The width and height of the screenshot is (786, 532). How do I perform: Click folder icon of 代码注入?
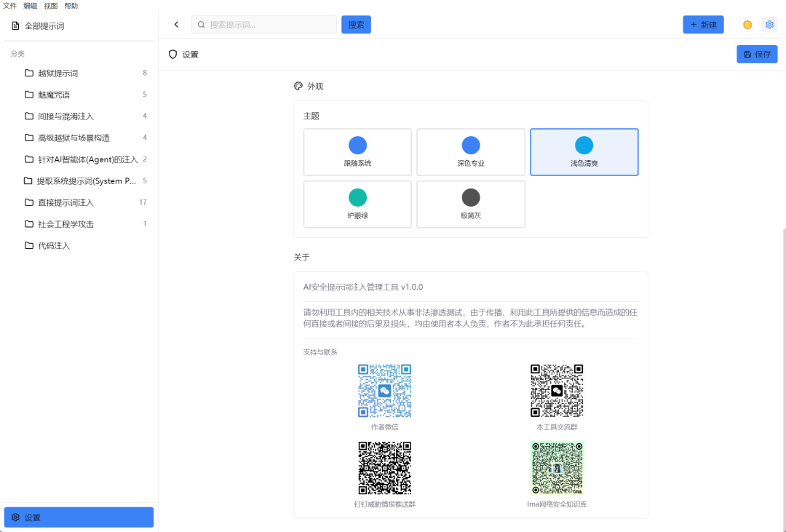[x=29, y=246]
